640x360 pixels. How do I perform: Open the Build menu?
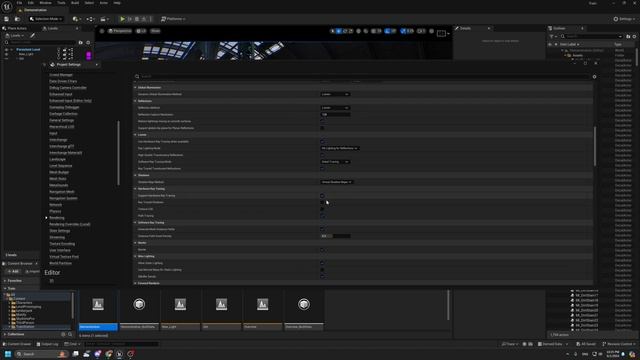tap(75, 3)
